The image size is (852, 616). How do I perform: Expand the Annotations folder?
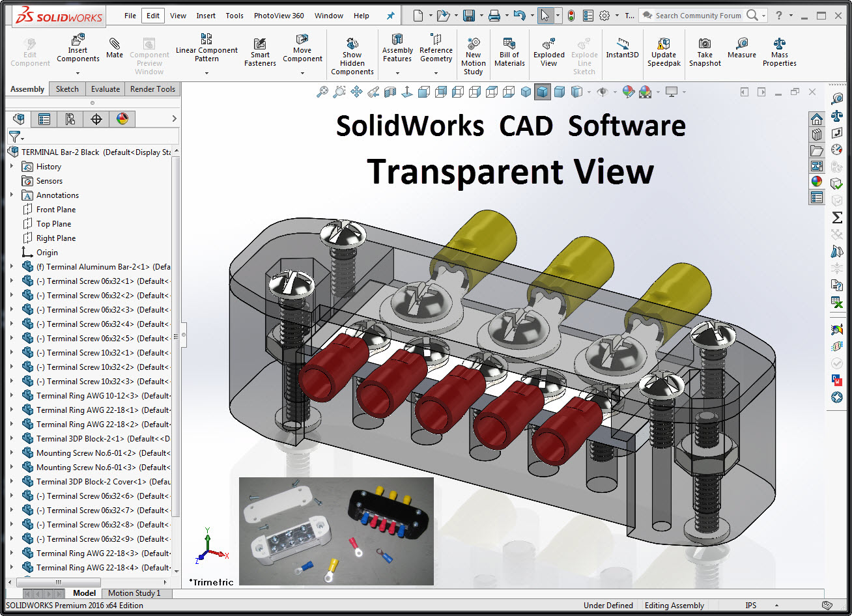coord(11,195)
